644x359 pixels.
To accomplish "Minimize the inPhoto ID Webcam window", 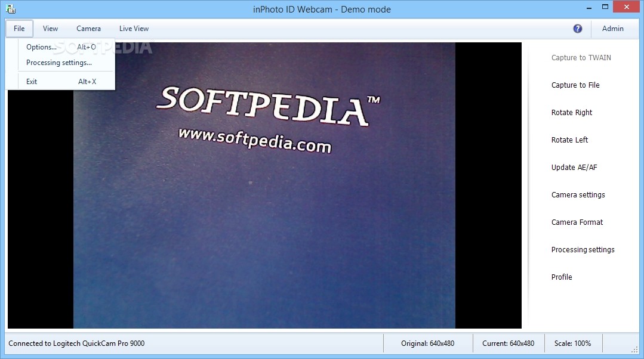I will tap(589, 7).
